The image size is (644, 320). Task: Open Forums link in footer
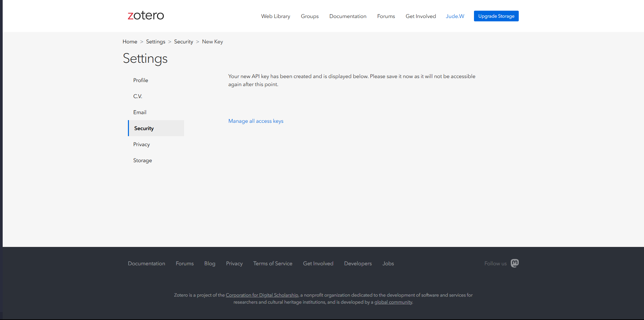(185, 263)
